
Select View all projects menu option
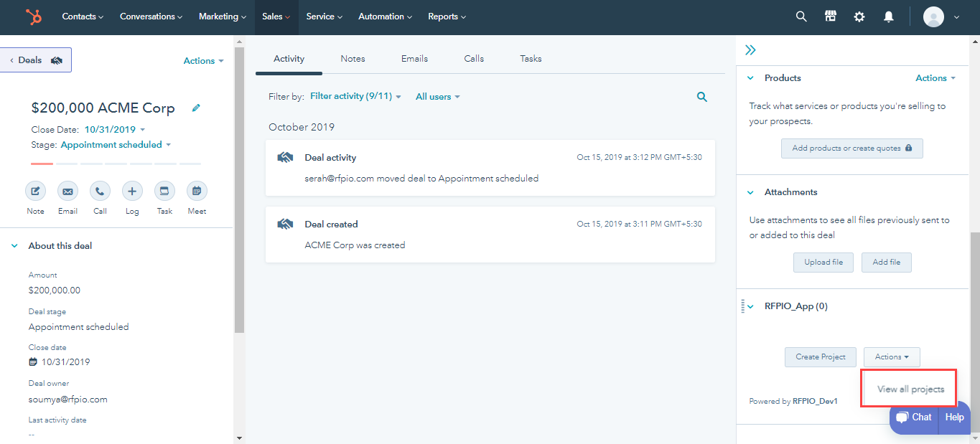click(910, 389)
